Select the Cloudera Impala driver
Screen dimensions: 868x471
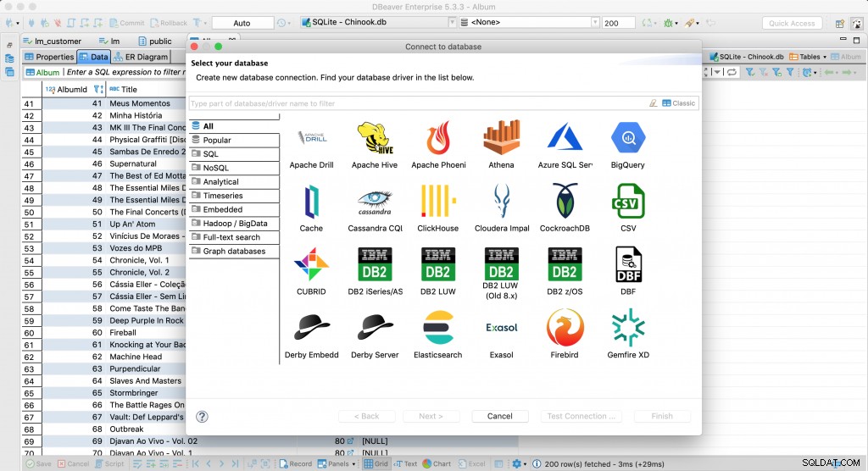click(502, 201)
